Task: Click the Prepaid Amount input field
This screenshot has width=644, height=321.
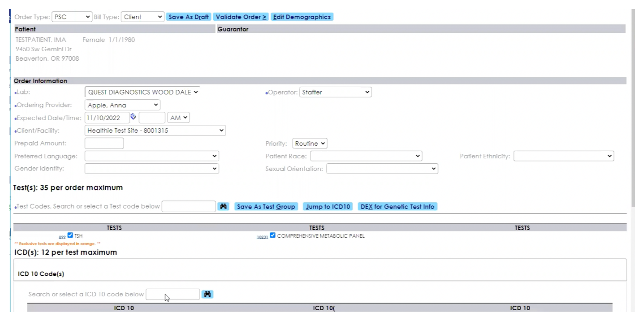Action: 104,143
